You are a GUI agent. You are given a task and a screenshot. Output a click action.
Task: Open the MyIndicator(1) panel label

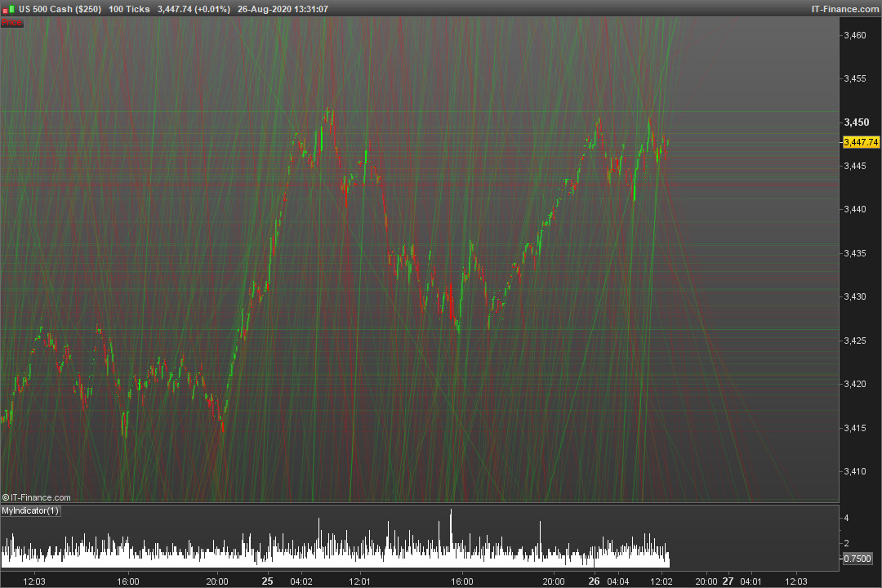pos(30,511)
